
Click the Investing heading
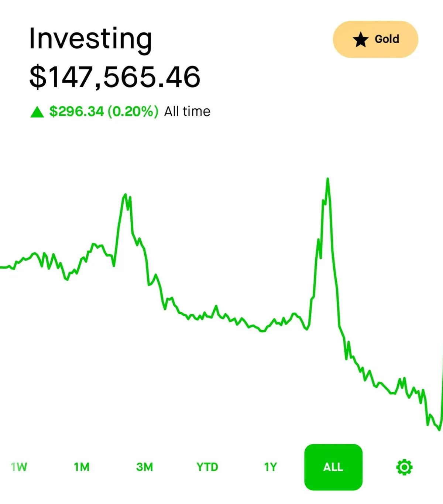pyautogui.click(x=90, y=39)
